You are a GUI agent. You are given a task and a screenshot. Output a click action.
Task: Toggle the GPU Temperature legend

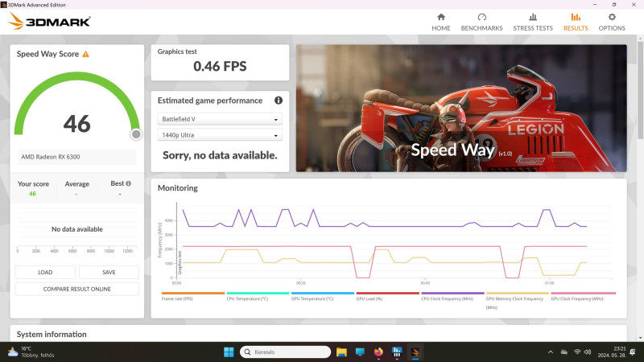point(323,296)
